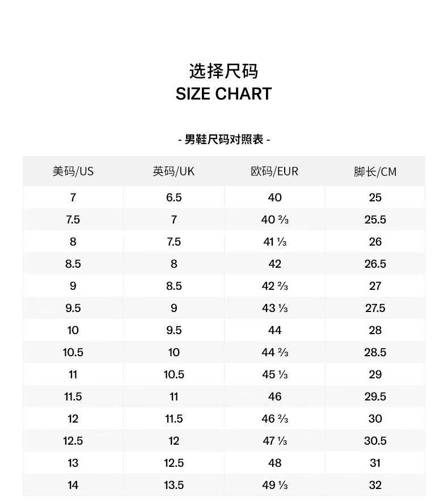The height and width of the screenshot is (502, 448).
Task: Select US size 12.5 cell
Action: point(73,441)
